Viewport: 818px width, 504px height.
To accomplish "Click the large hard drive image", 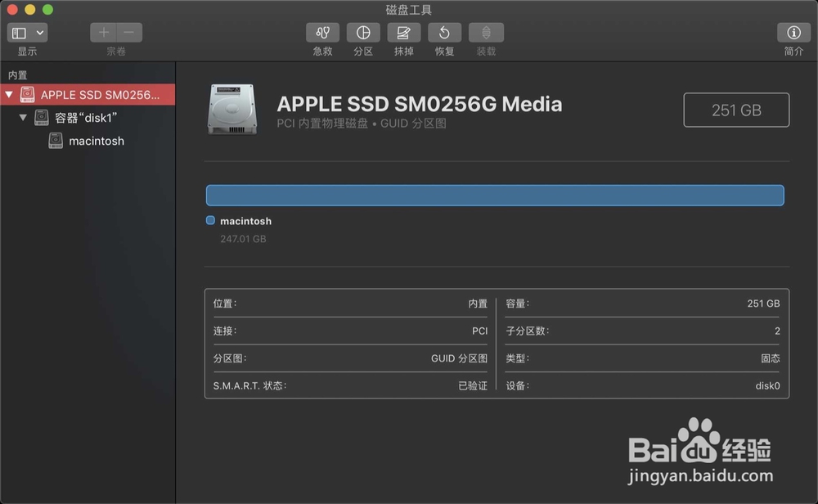I will [x=232, y=110].
